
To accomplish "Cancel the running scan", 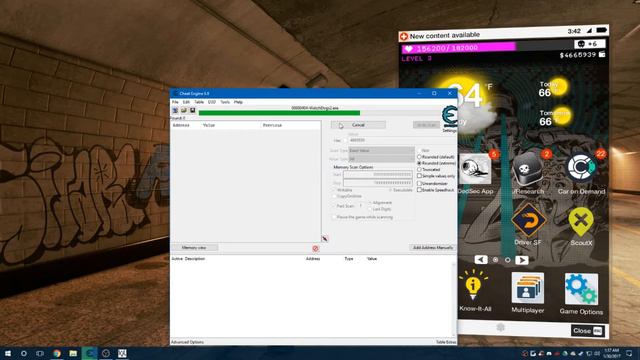I will [358, 125].
